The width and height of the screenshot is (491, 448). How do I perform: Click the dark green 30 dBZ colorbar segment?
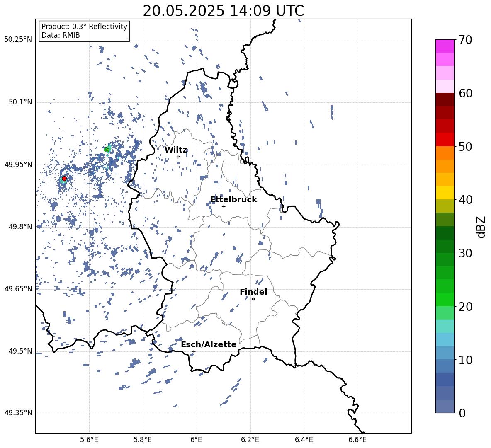pos(445,246)
